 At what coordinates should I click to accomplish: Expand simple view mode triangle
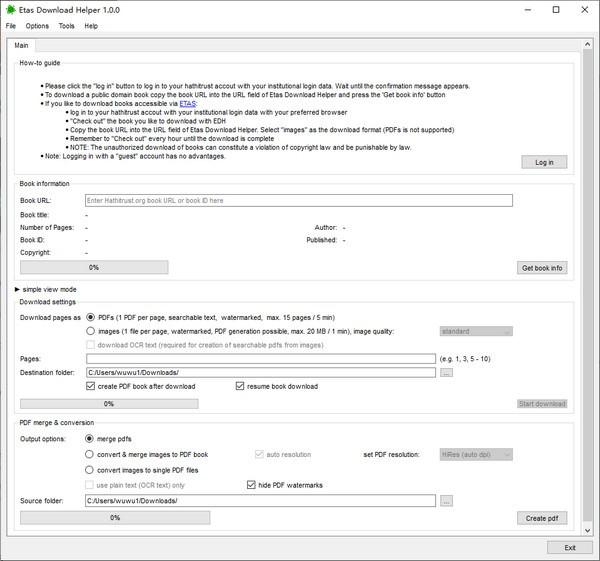pos(17,289)
